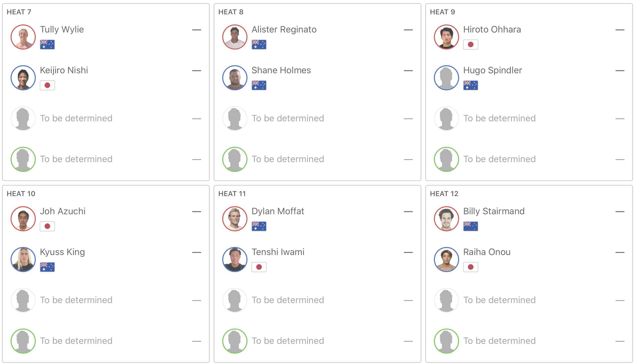637x364 pixels.
Task: Click the Japanese flag under Tenshi Iwami
Action: [259, 267]
